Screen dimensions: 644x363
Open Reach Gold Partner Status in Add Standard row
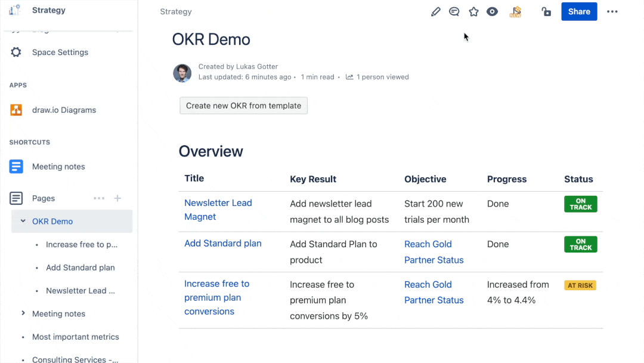(434, 252)
